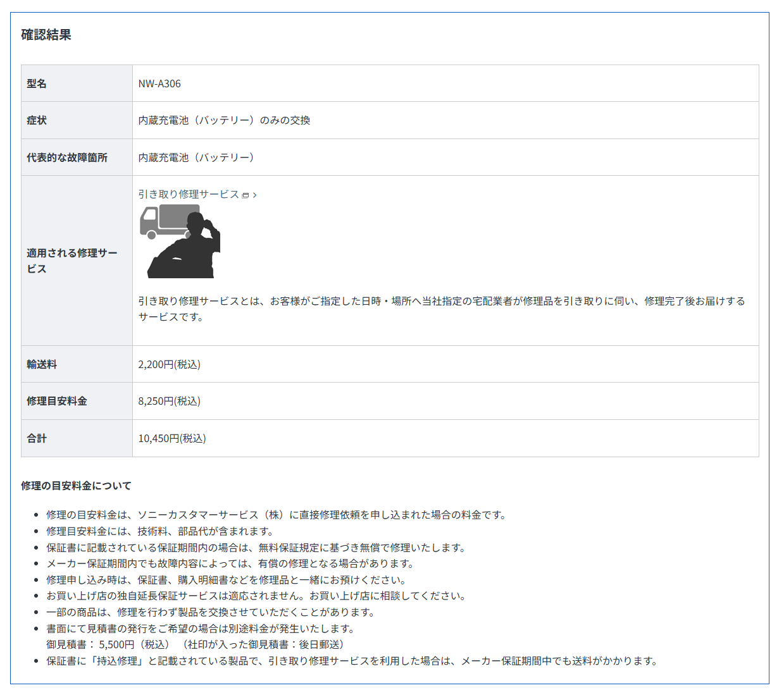
Task: Click the written estimate fee line 御見積書： 5,500円
Action: click(x=197, y=644)
